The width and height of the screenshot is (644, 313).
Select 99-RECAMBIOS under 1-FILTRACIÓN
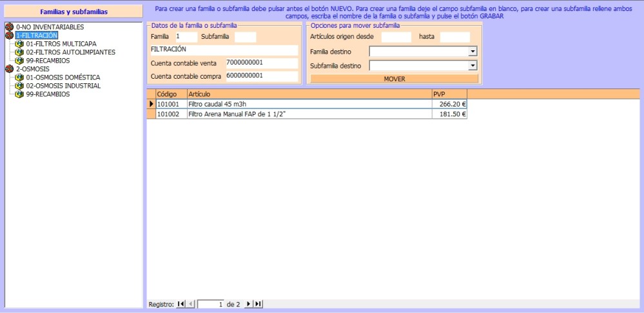48,61
